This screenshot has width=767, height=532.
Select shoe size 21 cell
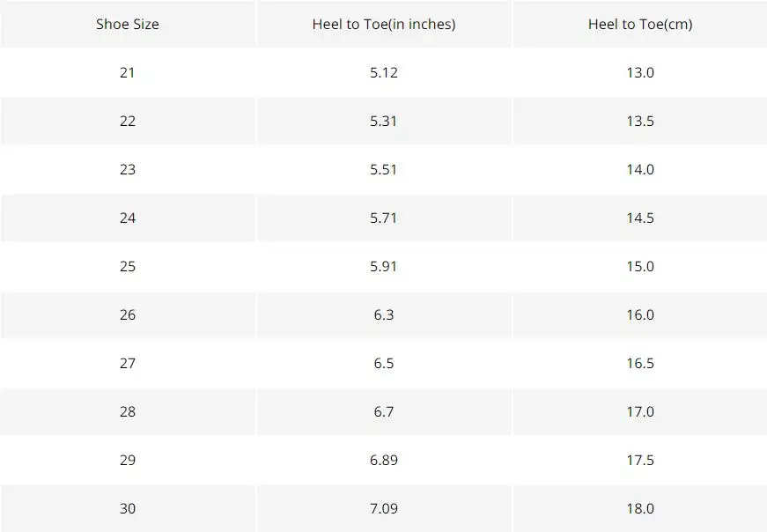point(127,72)
